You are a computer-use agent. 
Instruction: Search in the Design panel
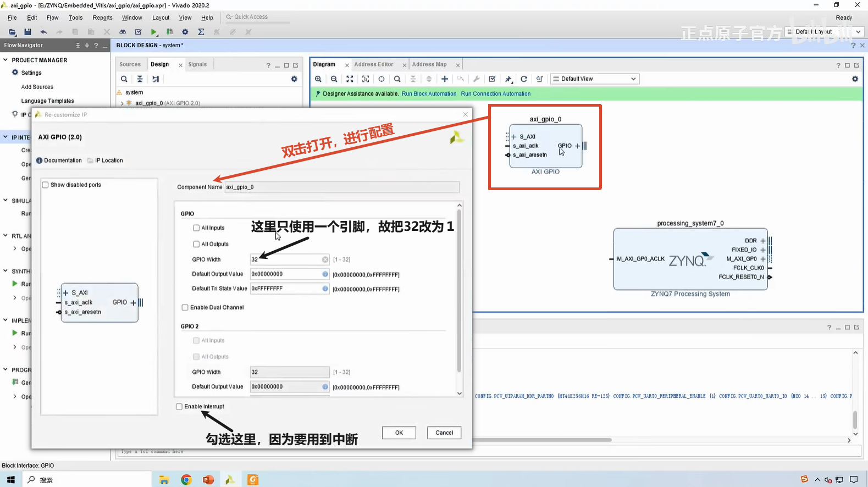point(124,79)
